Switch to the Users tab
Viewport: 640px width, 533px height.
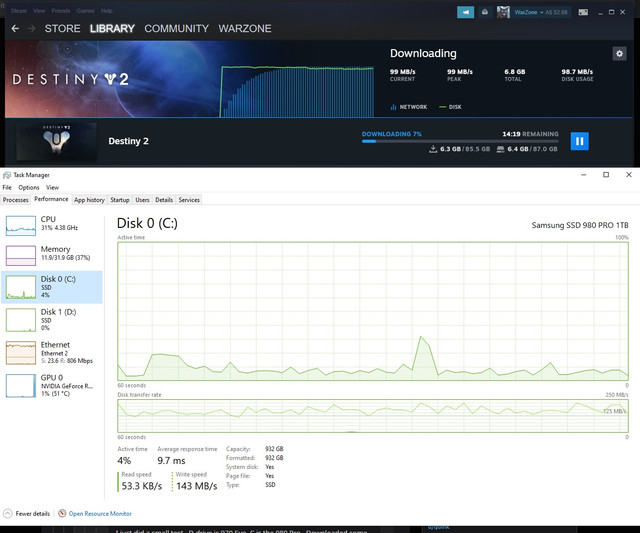click(x=142, y=200)
